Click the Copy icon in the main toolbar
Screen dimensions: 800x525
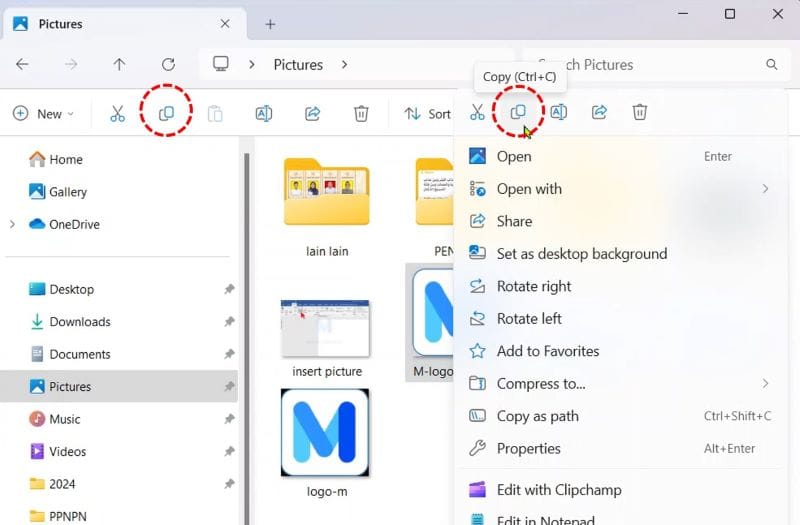(166, 114)
